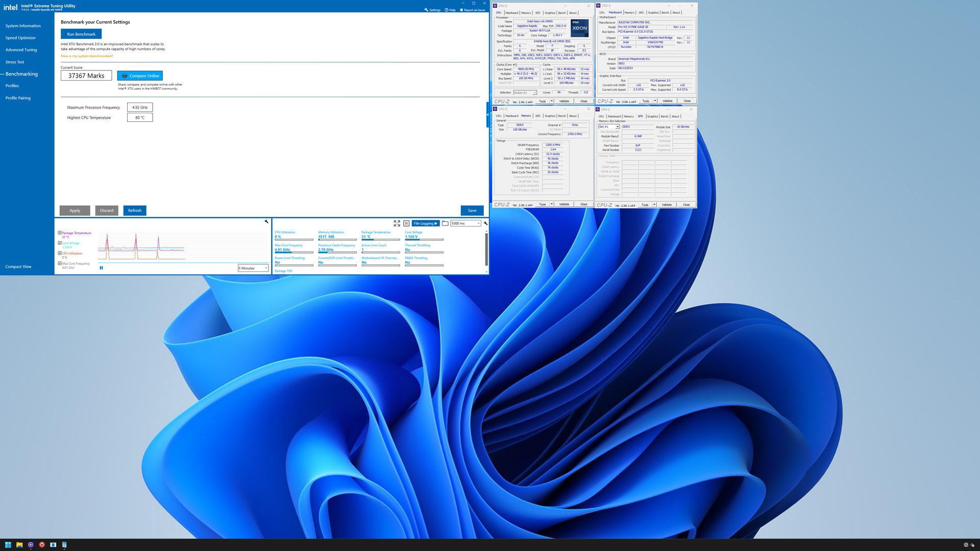Open XTU Settings wrench icon

(x=426, y=10)
